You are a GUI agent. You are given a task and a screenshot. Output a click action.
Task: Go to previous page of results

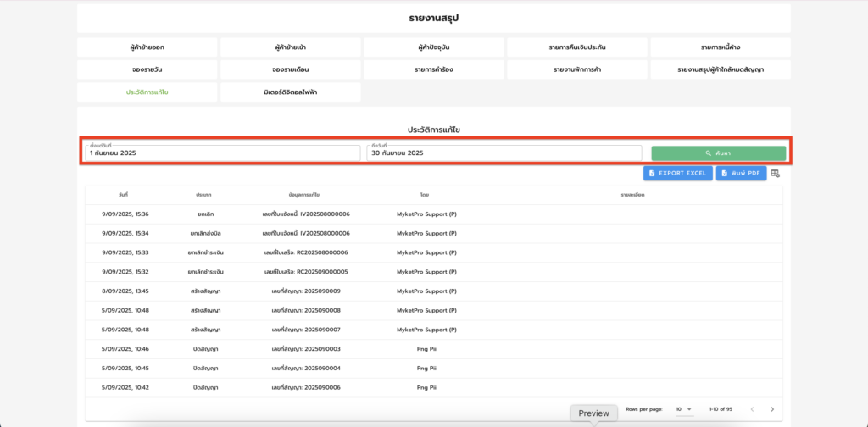753,409
